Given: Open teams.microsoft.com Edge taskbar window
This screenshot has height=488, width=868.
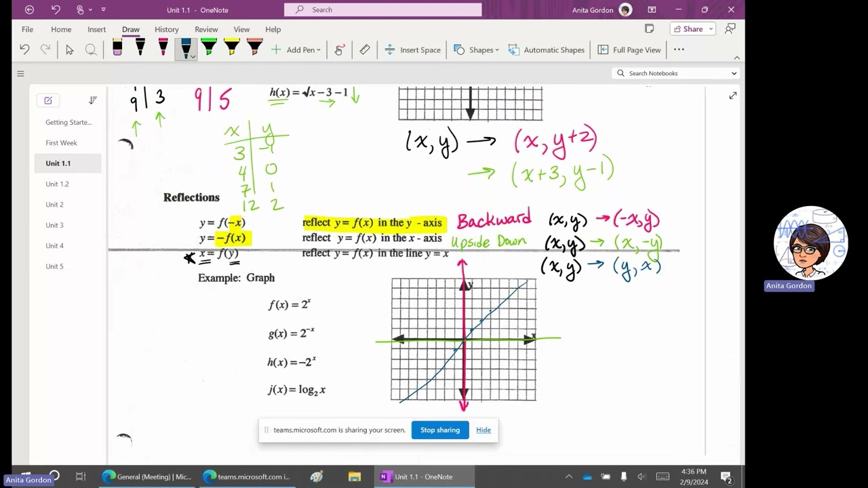Looking at the screenshot, I should 246,476.
